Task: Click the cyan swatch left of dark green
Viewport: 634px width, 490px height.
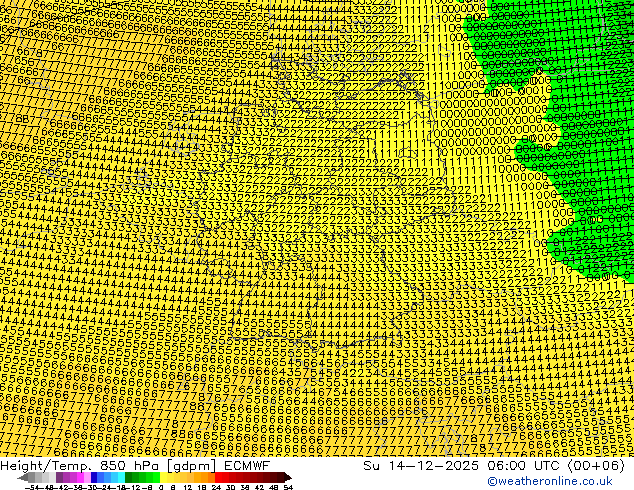Action: 122,477
